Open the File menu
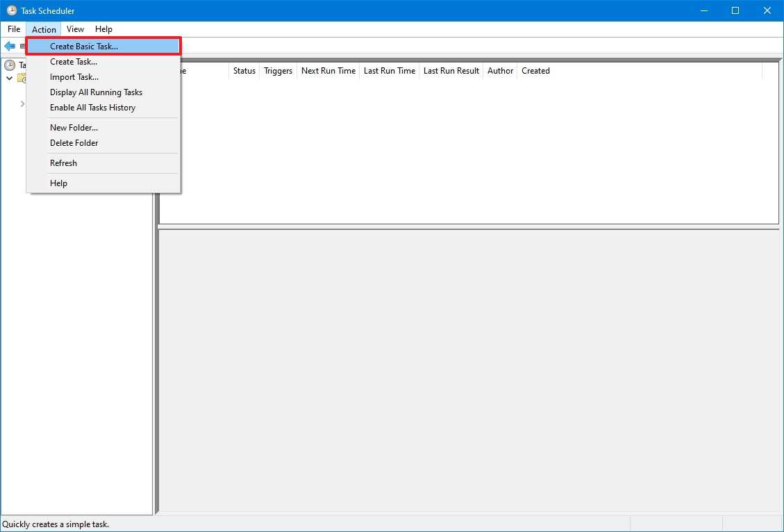Viewport: 784px width, 532px height. pos(14,29)
